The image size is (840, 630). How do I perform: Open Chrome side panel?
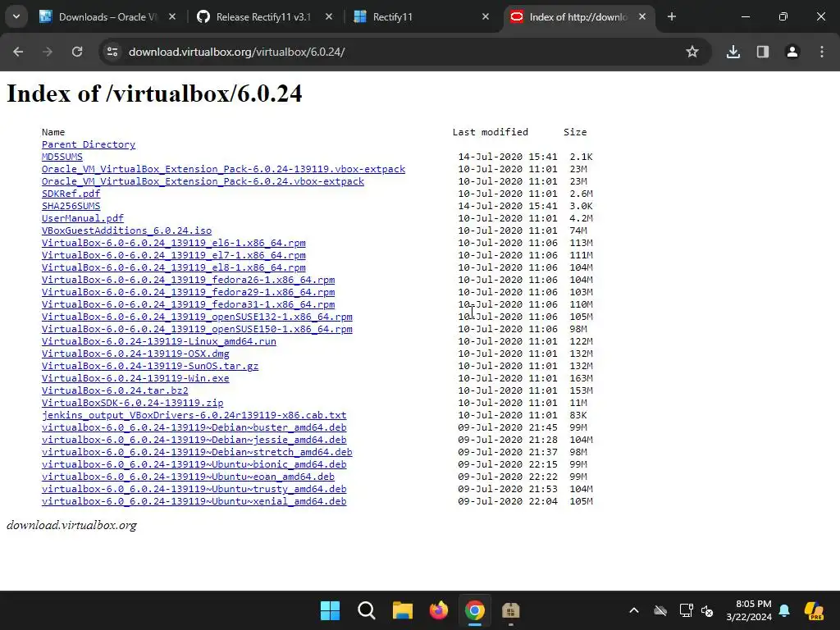[763, 52]
